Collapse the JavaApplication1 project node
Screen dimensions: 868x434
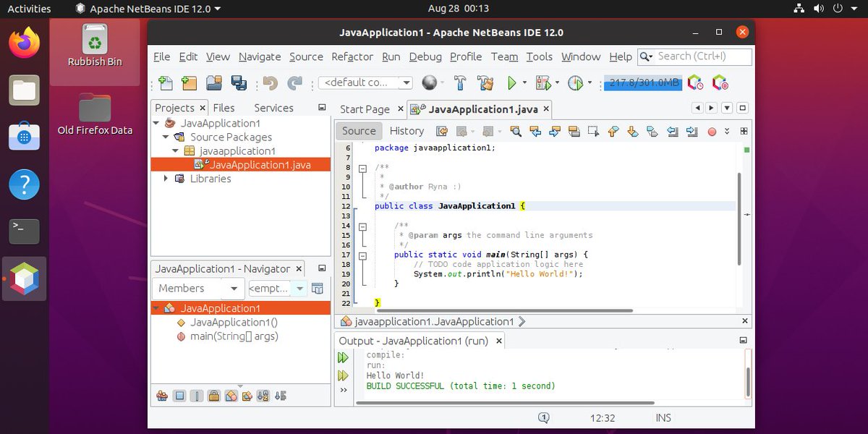(157, 123)
